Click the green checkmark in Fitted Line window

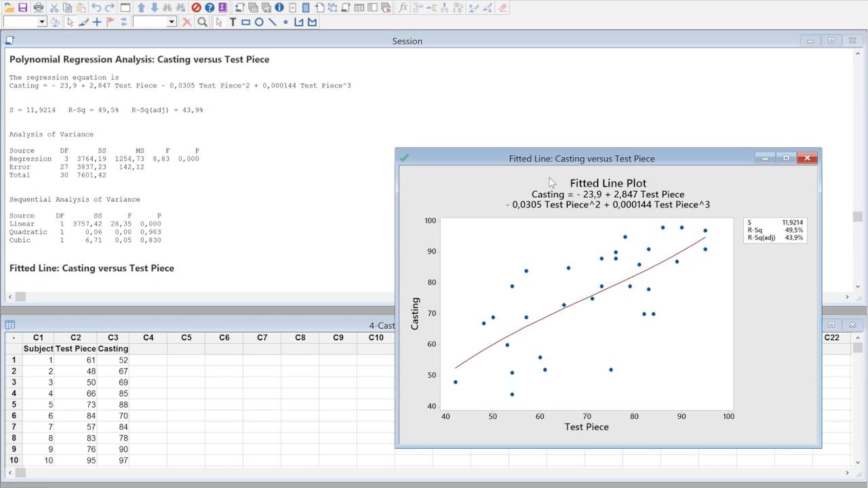click(404, 158)
